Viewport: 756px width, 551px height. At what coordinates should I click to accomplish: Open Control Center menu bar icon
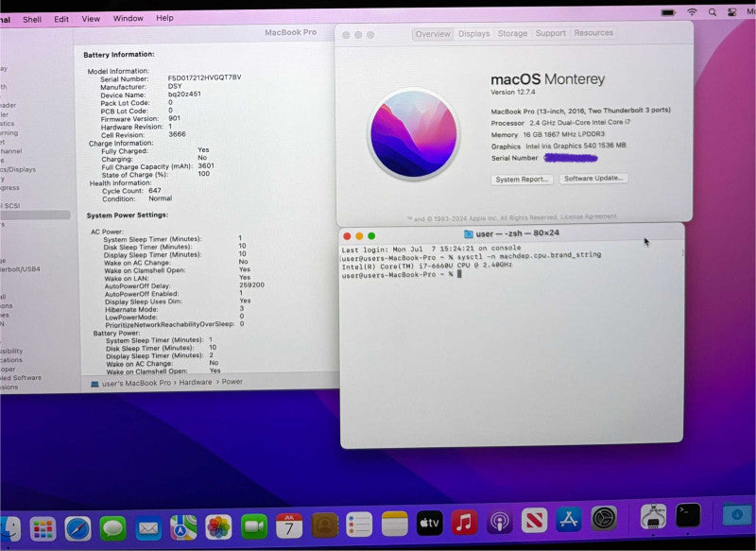[731, 12]
